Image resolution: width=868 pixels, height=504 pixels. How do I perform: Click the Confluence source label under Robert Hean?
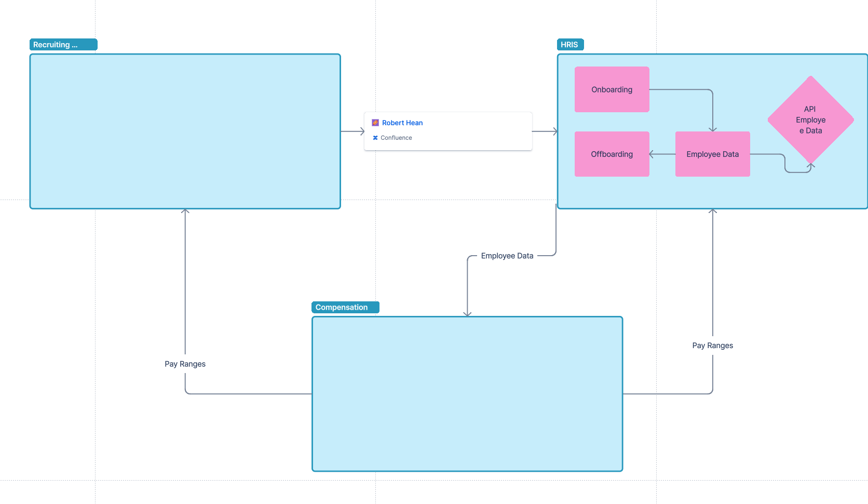pos(396,138)
